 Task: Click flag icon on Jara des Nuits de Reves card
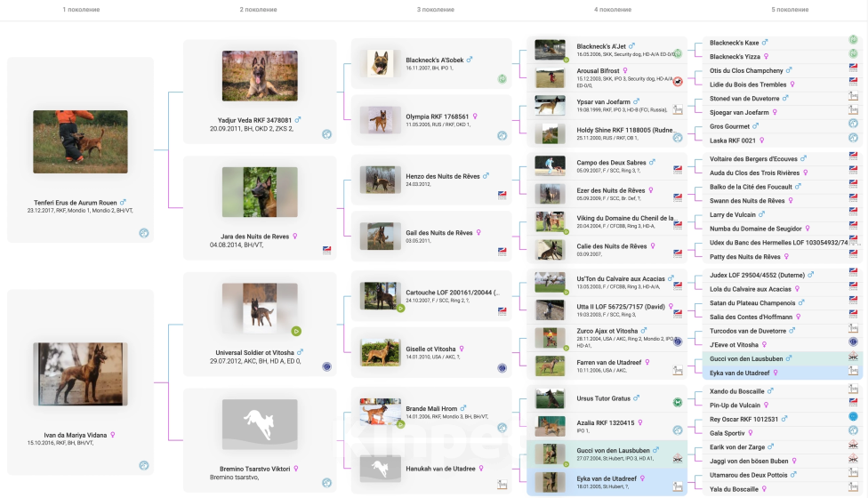(327, 250)
